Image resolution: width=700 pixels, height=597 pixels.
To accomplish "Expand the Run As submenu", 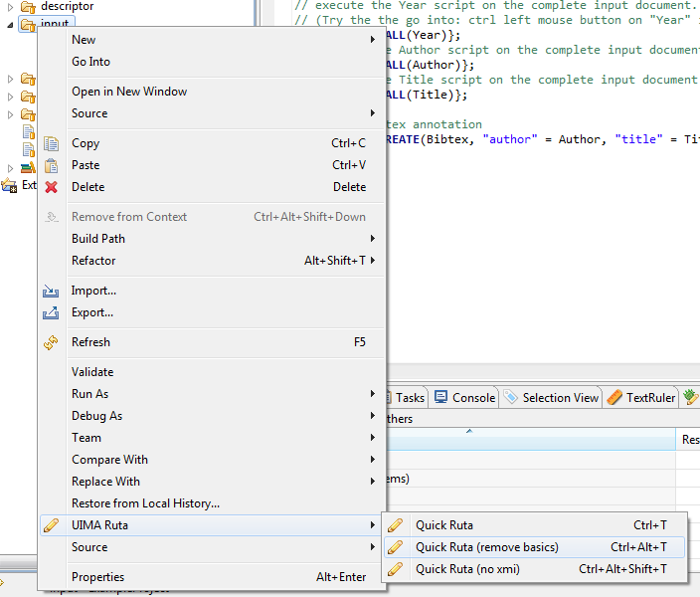I will click(89, 394).
